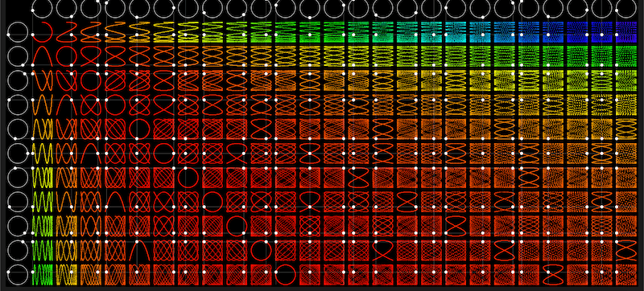Click the red parabola arch in the tenth row
The width and height of the screenshot is (644, 291).
point(139,251)
